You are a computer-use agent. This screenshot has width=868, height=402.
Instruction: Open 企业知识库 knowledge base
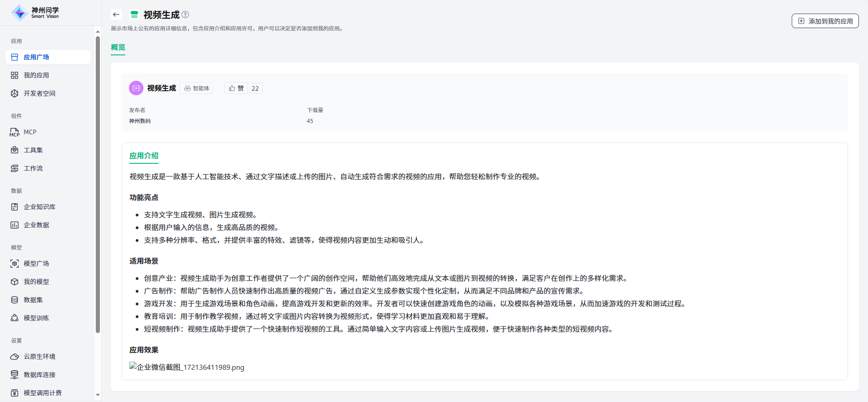(x=39, y=207)
